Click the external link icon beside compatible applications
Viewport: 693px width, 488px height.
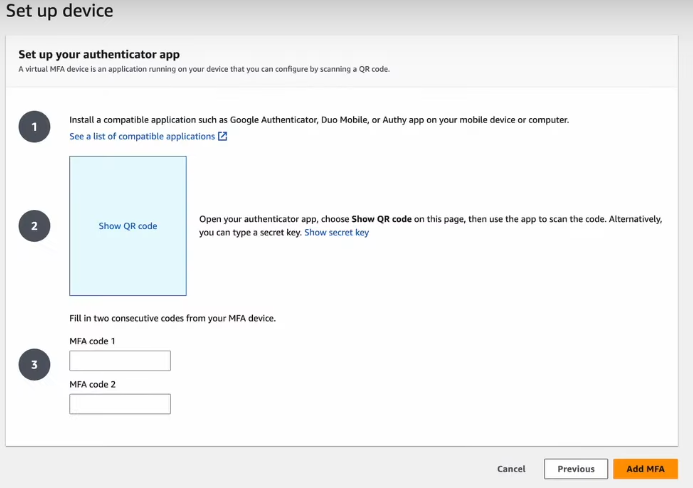(222, 137)
